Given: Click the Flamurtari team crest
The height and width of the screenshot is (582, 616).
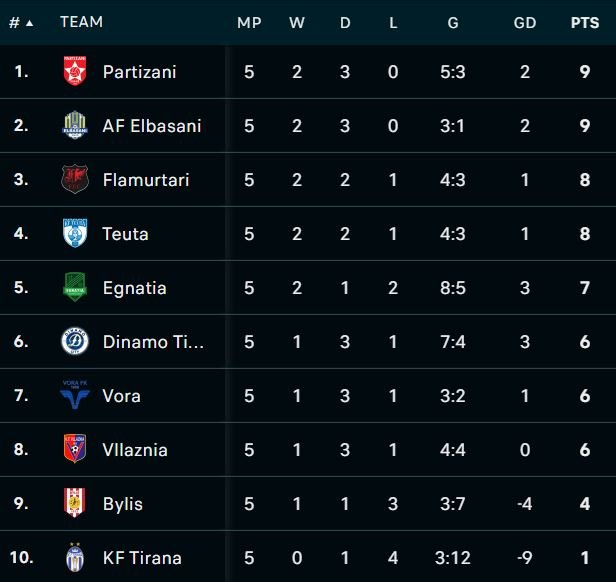Looking at the screenshot, I should tap(74, 180).
